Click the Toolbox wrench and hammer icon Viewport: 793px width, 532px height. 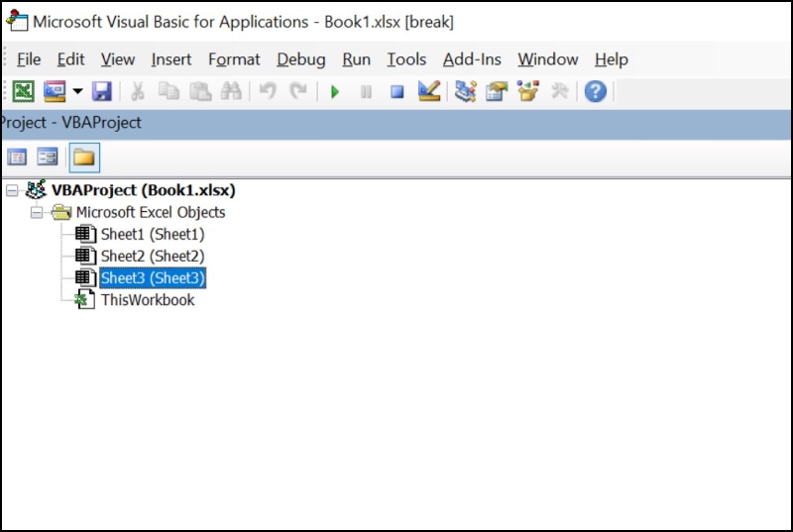[559, 91]
